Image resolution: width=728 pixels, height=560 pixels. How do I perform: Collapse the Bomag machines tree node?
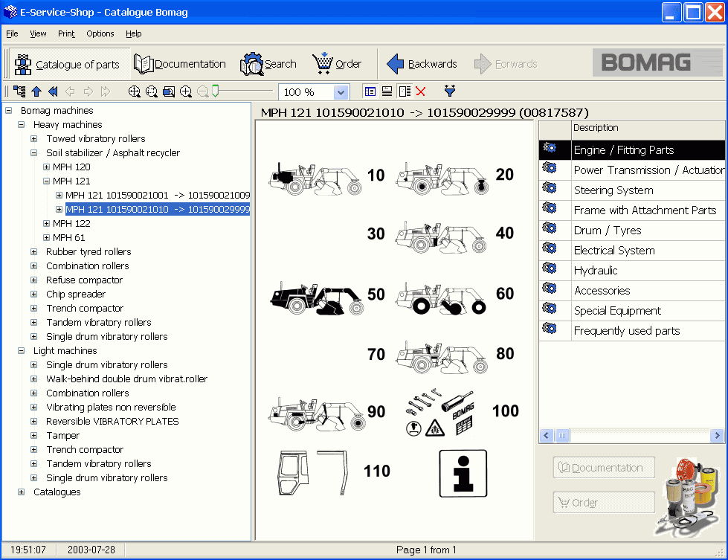click(x=8, y=111)
